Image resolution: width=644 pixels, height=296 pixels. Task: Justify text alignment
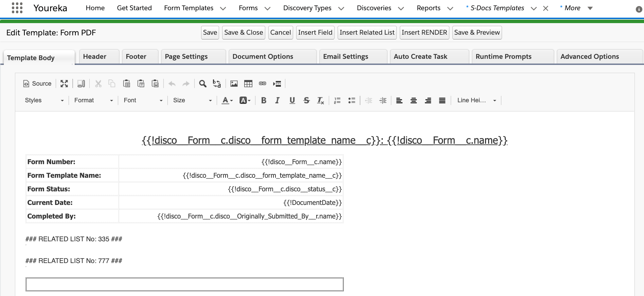pyautogui.click(x=442, y=100)
